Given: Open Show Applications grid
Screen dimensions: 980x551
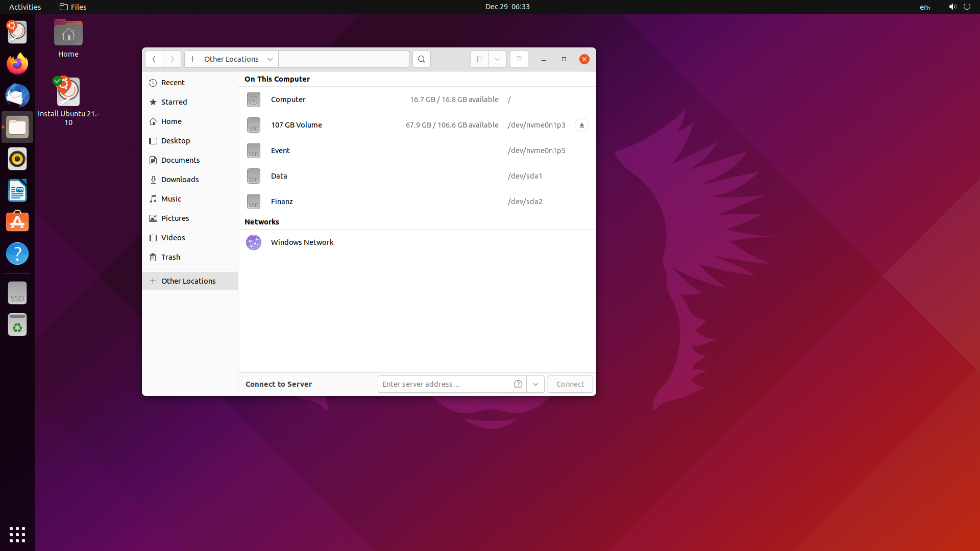Looking at the screenshot, I should pyautogui.click(x=17, y=534).
